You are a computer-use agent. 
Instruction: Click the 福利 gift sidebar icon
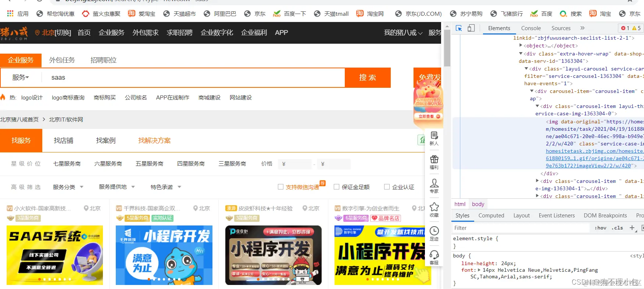click(434, 162)
